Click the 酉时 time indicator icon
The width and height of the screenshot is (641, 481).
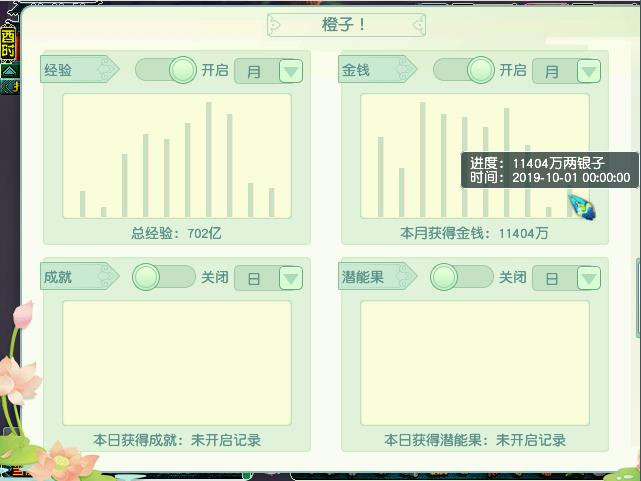[8, 44]
